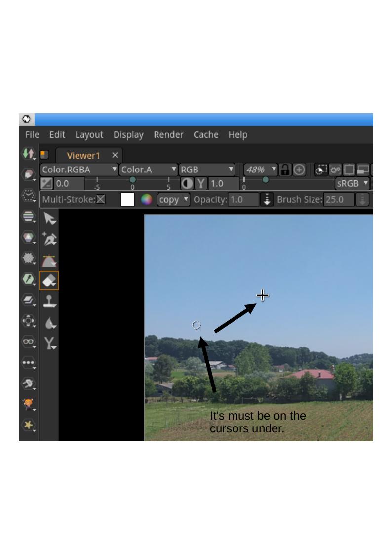Click the orange pane manager button
Viewport: 392px width, 555px height.
(x=44, y=154)
